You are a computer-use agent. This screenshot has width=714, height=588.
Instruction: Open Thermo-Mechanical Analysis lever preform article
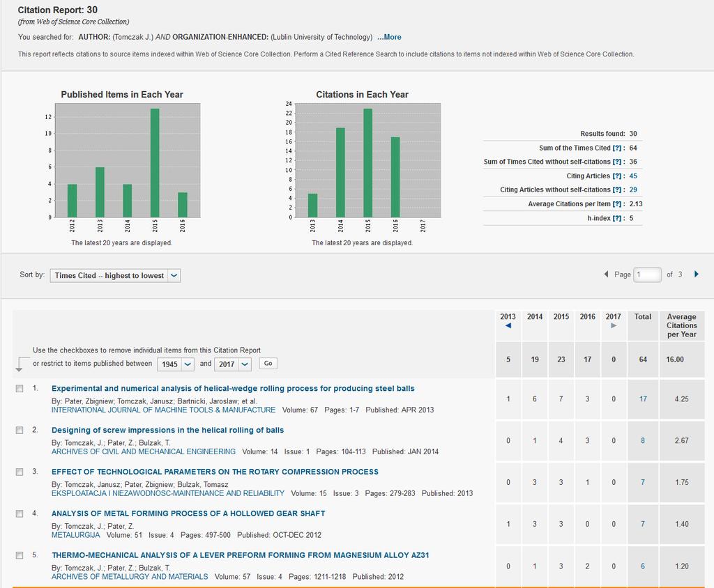coord(241,555)
